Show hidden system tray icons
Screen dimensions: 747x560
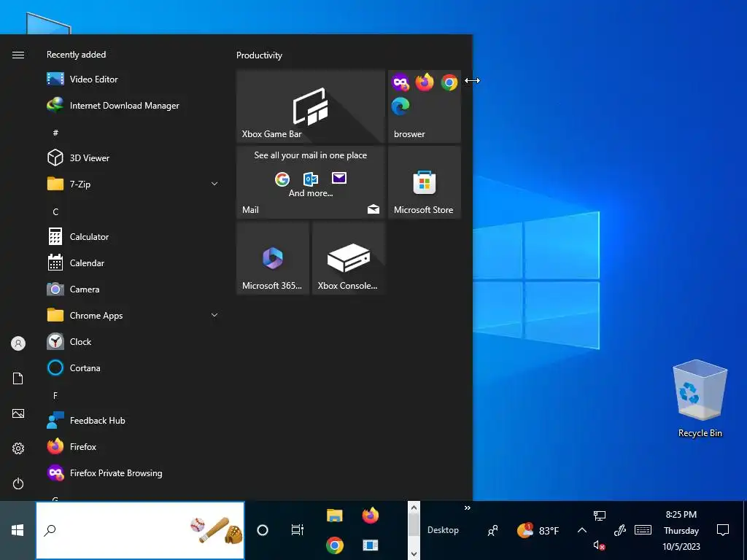pos(581,530)
